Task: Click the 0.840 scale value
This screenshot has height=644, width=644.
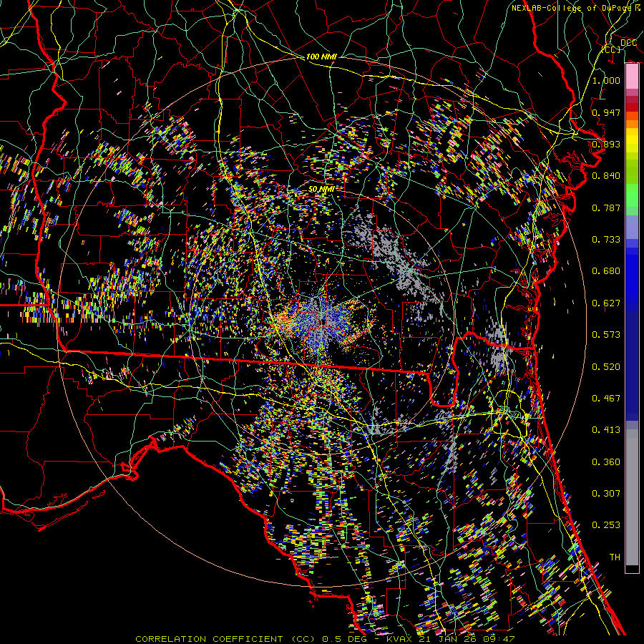Action: tap(606, 175)
